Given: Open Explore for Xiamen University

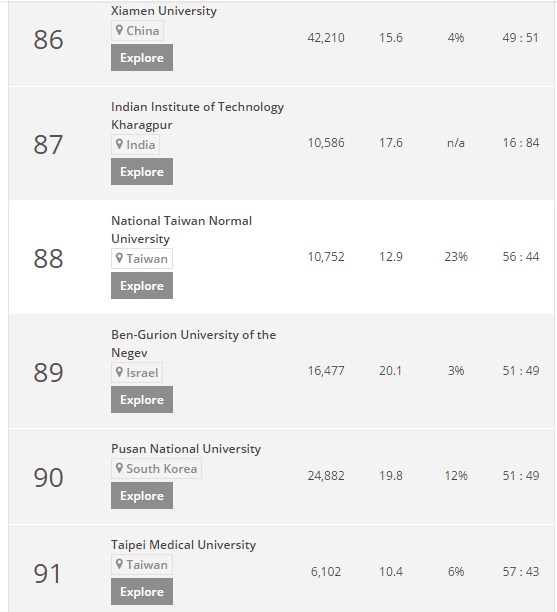Looking at the screenshot, I should pyautogui.click(x=142, y=57).
